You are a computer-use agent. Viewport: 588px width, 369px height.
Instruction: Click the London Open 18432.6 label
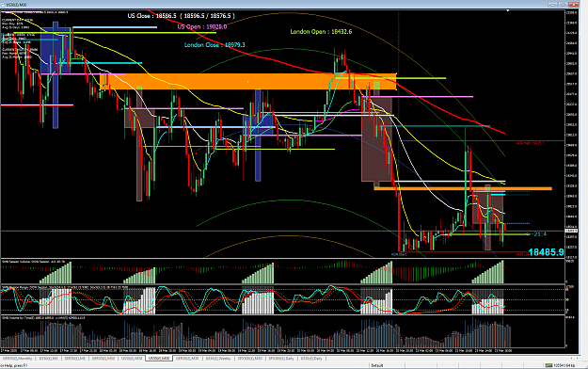pos(321,31)
